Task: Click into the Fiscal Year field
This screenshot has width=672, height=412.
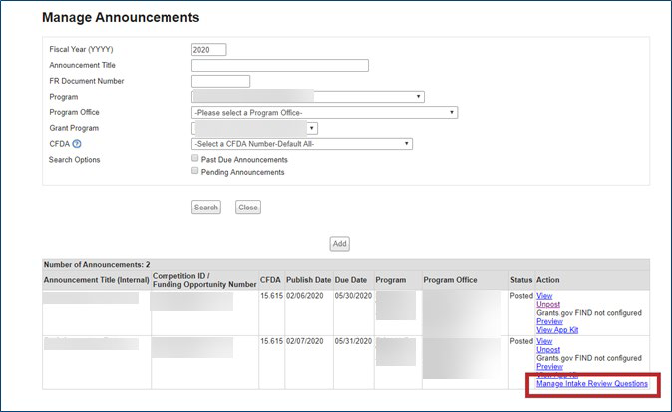Action: pos(208,50)
